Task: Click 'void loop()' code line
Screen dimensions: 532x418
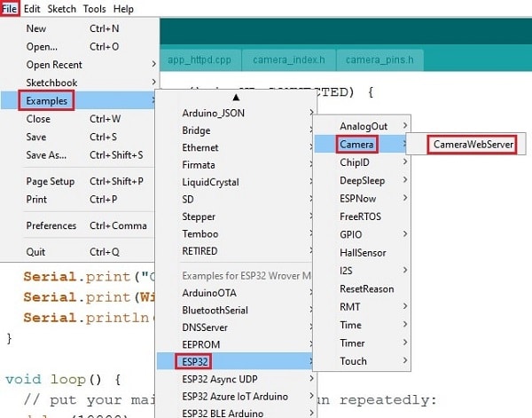Action: pos(63,379)
